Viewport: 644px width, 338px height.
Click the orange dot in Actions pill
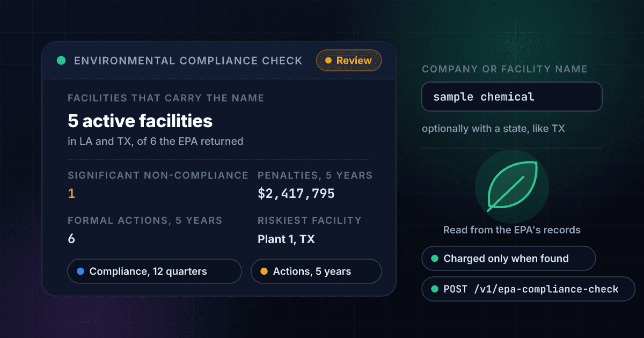pyautogui.click(x=264, y=271)
